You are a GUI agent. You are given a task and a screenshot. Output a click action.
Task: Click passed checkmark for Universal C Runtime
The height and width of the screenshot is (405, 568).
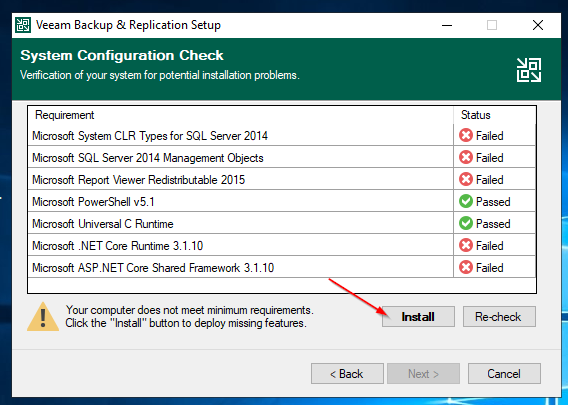(465, 224)
